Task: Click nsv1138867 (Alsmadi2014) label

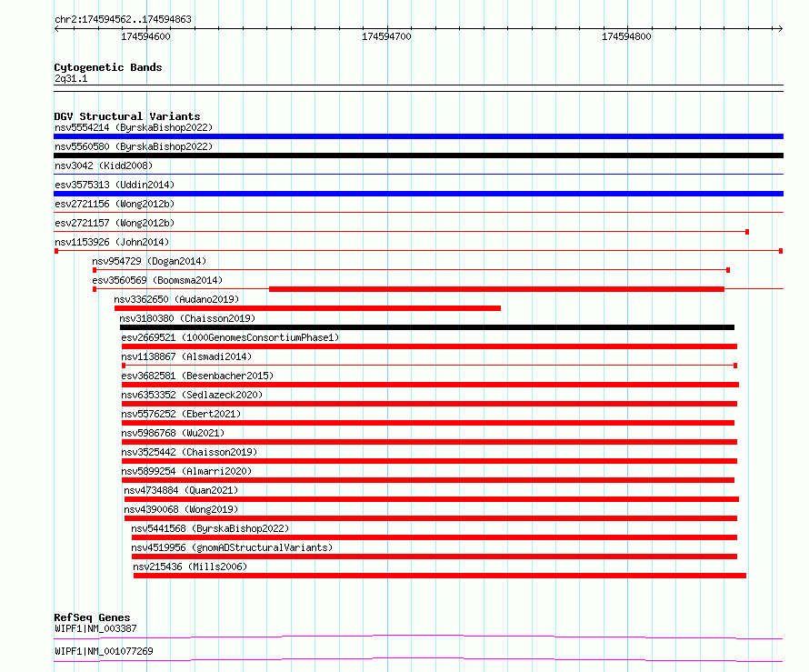Action: (x=186, y=356)
